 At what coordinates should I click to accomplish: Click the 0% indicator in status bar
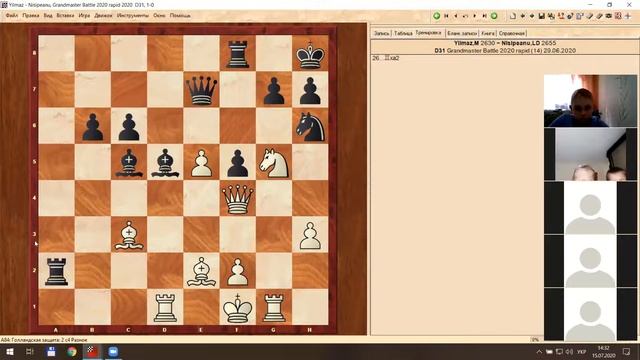(535, 340)
